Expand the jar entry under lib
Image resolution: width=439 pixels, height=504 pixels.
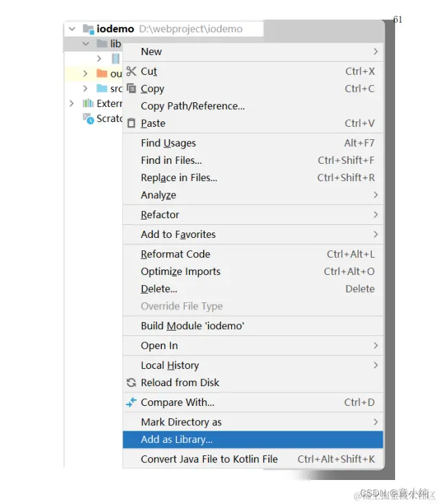(x=99, y=58)
